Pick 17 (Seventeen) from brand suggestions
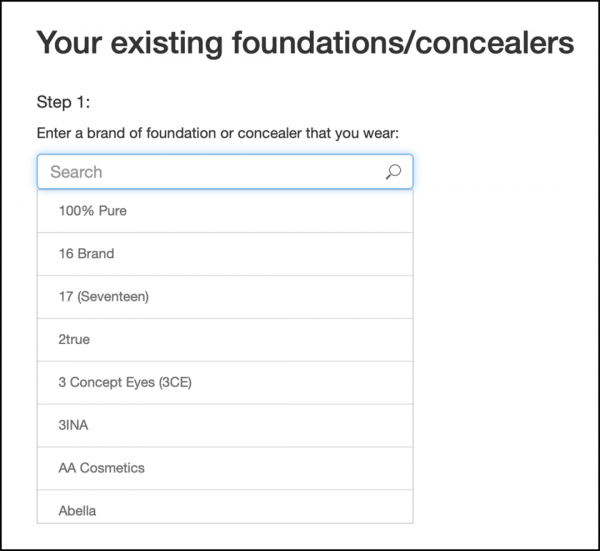The height and width of the screenshot is (551, 600). [x=225, y=297]
